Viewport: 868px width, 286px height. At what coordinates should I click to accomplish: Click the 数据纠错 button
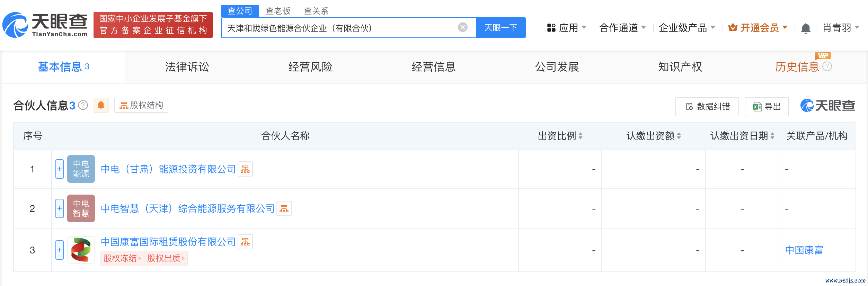pyautogui.click(x=707, y=107)
